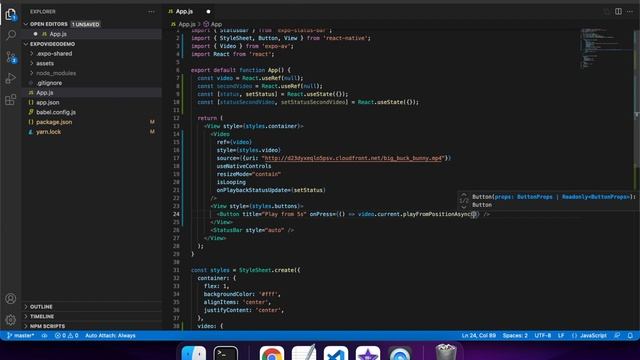
Task: Click line number 24 in gutter
Action: pos(176,214)
